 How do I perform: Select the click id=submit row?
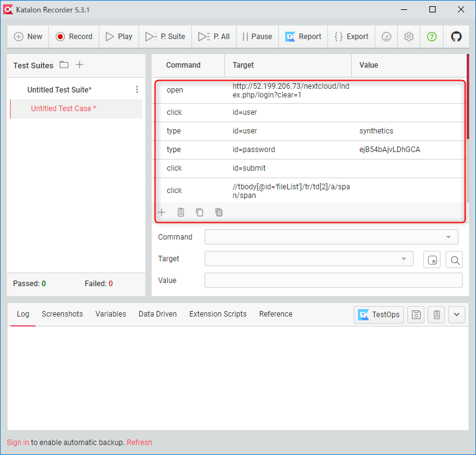pos(309,168)
